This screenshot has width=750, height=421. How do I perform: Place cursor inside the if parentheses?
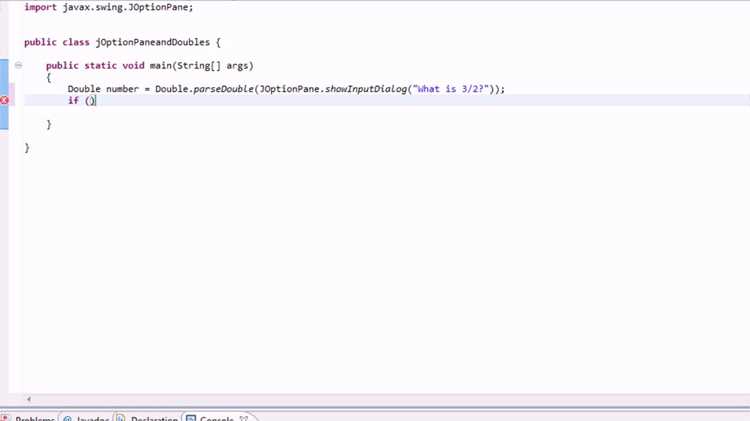point(91,100)
